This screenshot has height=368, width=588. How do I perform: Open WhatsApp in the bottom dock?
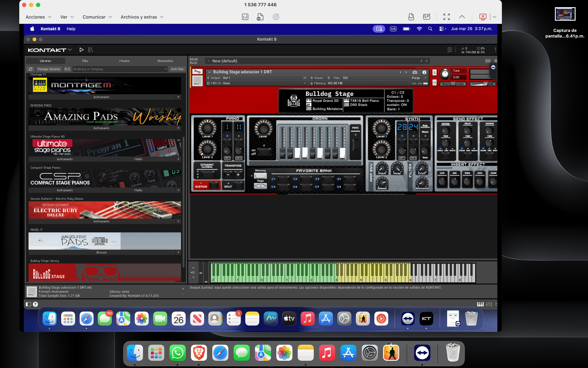[x=177, y=353]
